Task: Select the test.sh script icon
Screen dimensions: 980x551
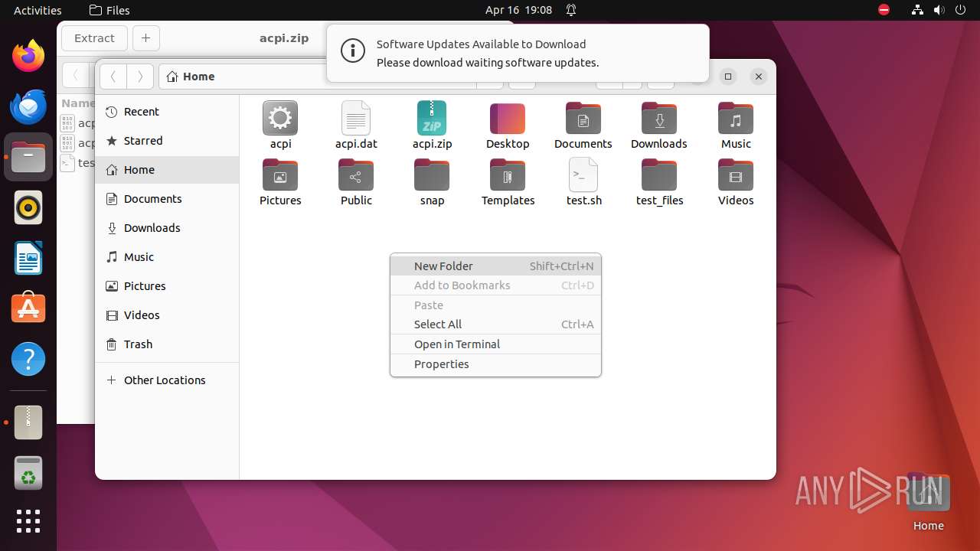Action: pos(583,174)
